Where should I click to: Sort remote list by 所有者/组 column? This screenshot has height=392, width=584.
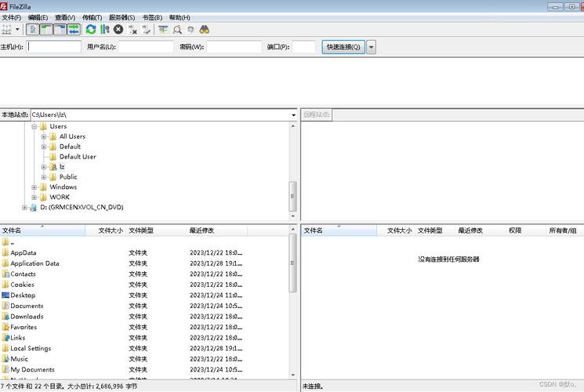coord(563,230)
